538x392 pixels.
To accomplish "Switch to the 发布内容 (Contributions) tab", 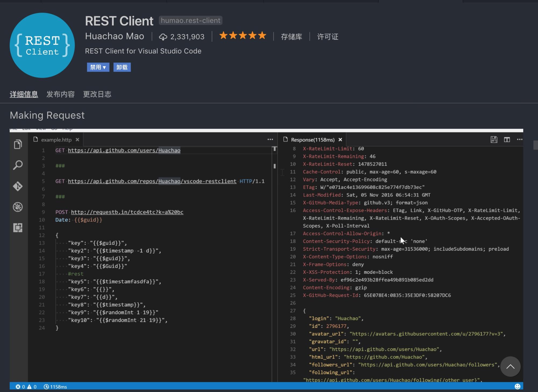I will tap(60, 94).
